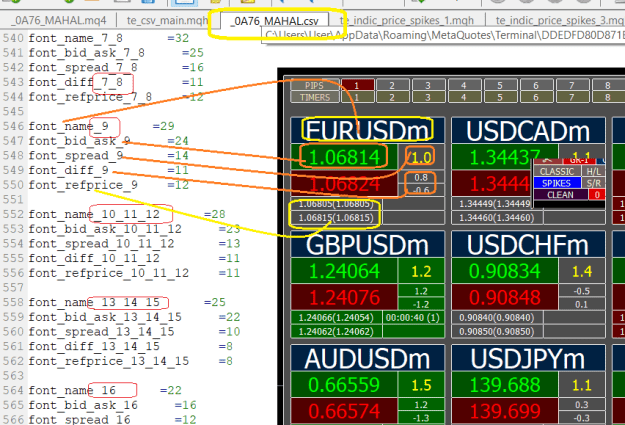
Task: Click EURUSDm bid price 1.06814
Action: pyautogui.click(x=344, y=157)
